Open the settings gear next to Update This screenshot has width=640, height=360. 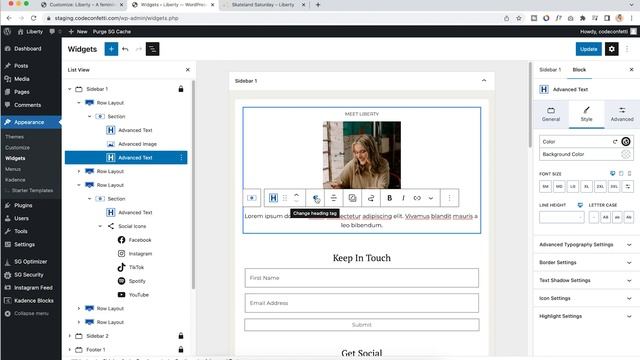click(x=611, y=49)
